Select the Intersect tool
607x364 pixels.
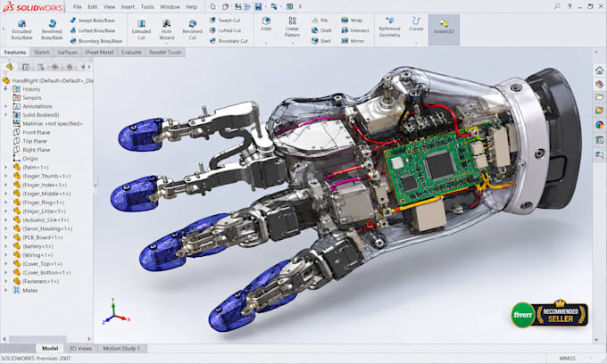pyautogui.click(x=355, y=30)
